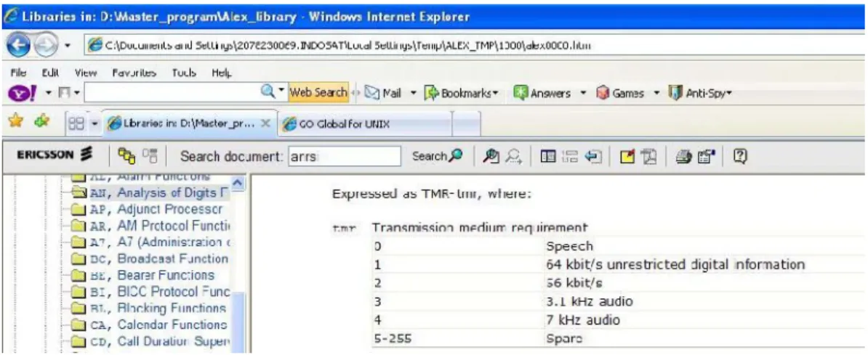Open the Answers dropdown arrow
868x355 pixels.
582,93
